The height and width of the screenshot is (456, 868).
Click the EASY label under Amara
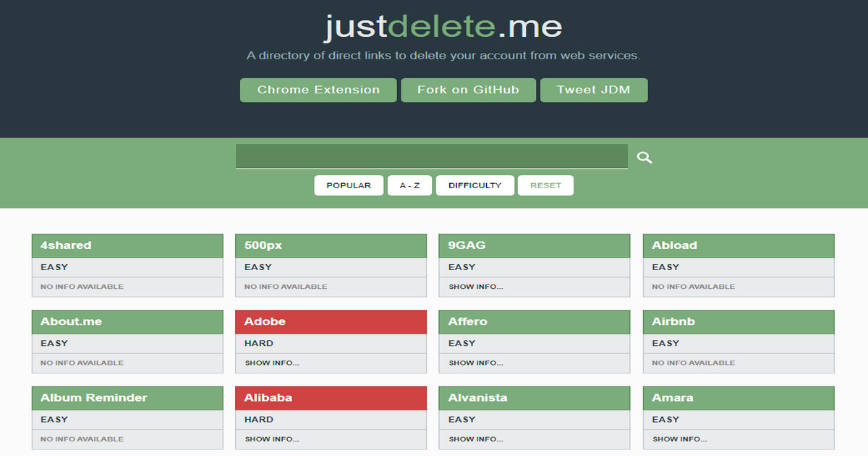pos(665,419)
